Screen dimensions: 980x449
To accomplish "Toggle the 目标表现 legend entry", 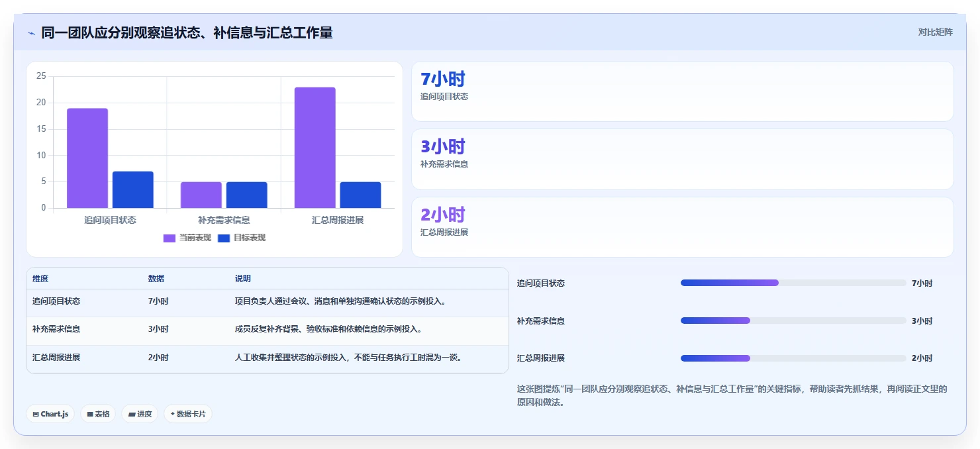I will pos(242,238).
